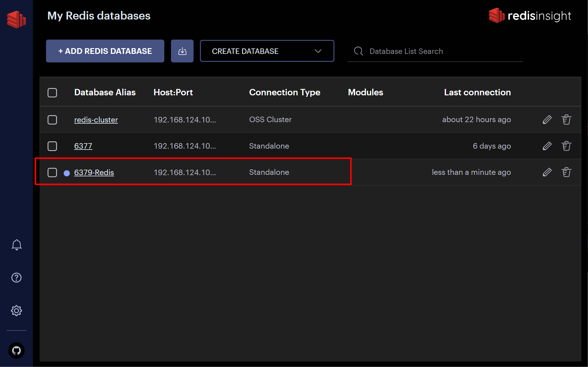The height and width of the screenshot is (367, 588).
Task: Expand the CREATE DATABASE dropdown
Action: (x=267, y=51)
